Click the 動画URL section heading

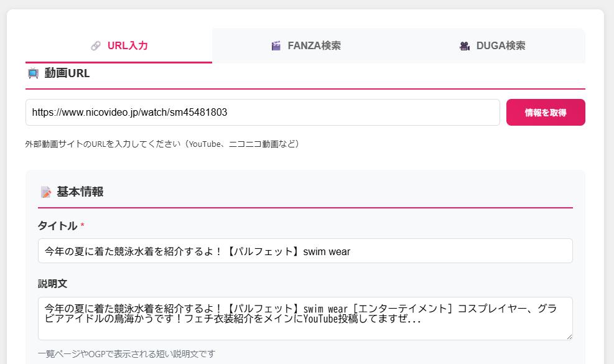67,73
